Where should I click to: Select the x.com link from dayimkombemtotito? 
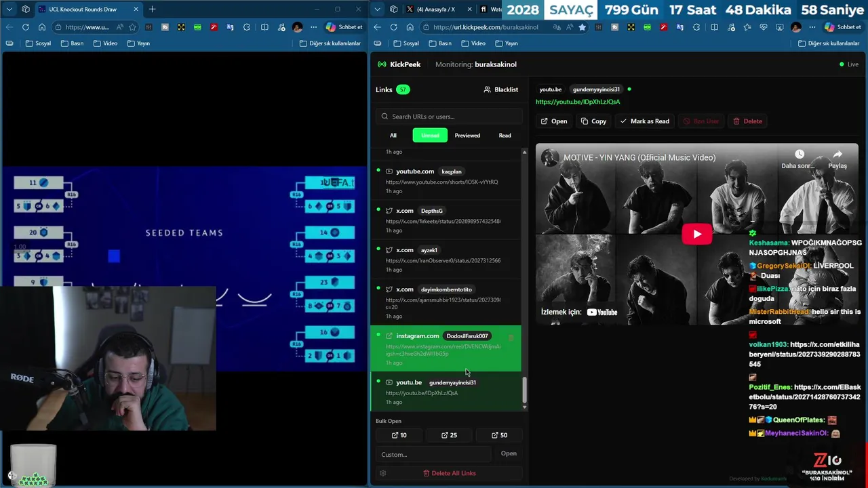(446, 302)
